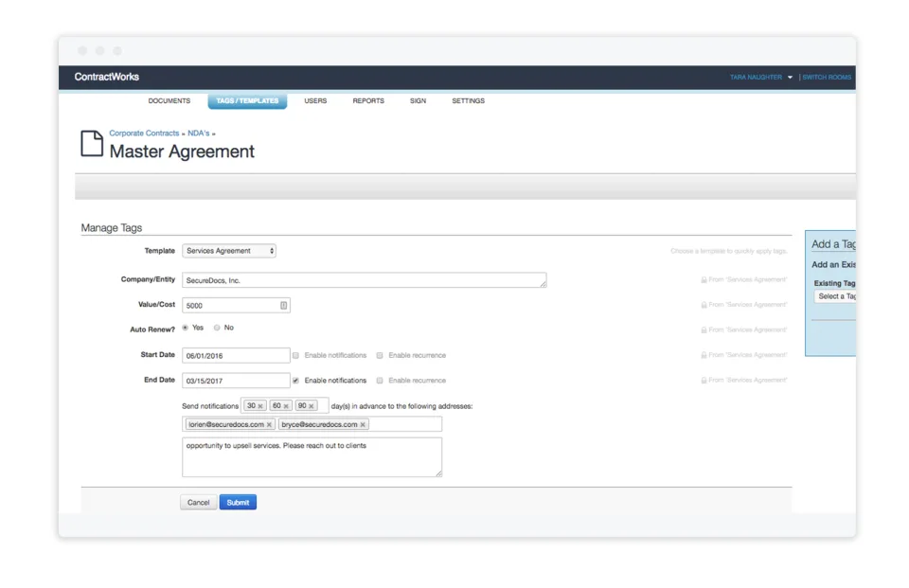Open the Documents tab

pos(169,101)
